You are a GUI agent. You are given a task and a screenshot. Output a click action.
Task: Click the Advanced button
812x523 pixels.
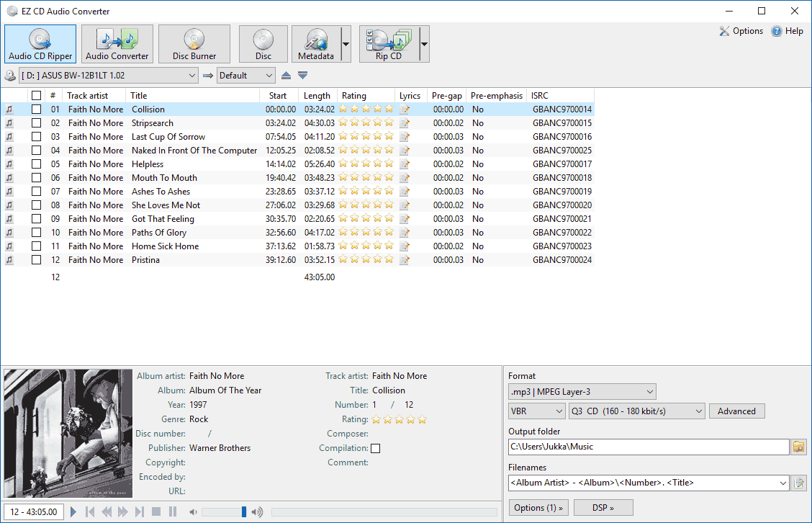coord(736,411)
